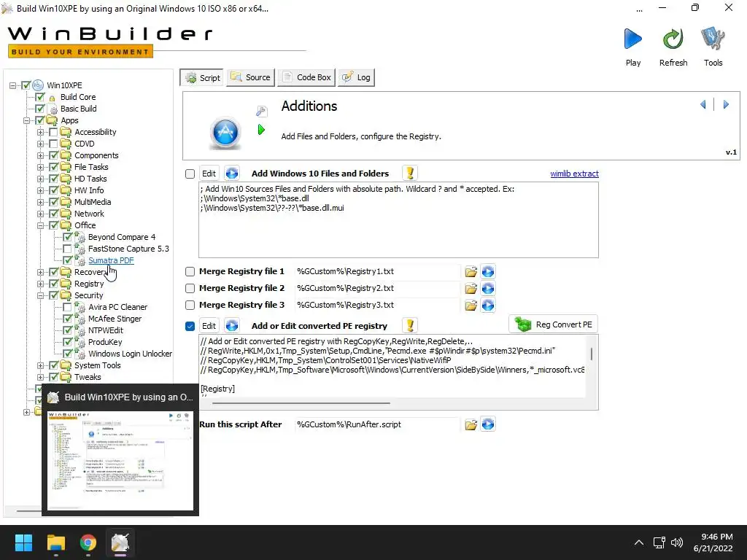Check the CDVD folder checkbox
This screenshot has height=560, width=747.
coord(53,144)
